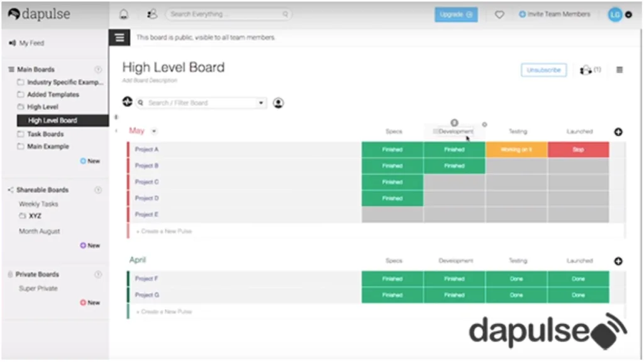This screenshot has width=644, height=362.
Task: Click Invite Team Members link
Action: pyautogui.click(x=555, y=14)
